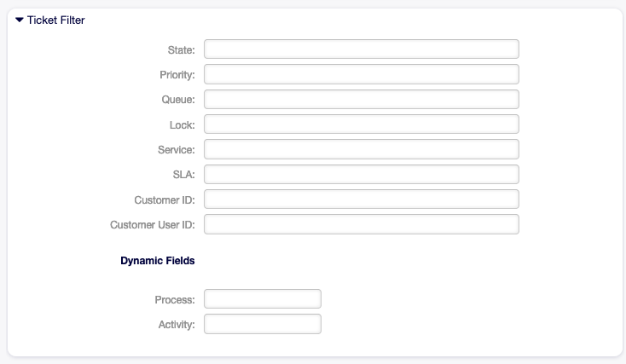
Task: Open the Lock selection field
Action: point(362,125)
